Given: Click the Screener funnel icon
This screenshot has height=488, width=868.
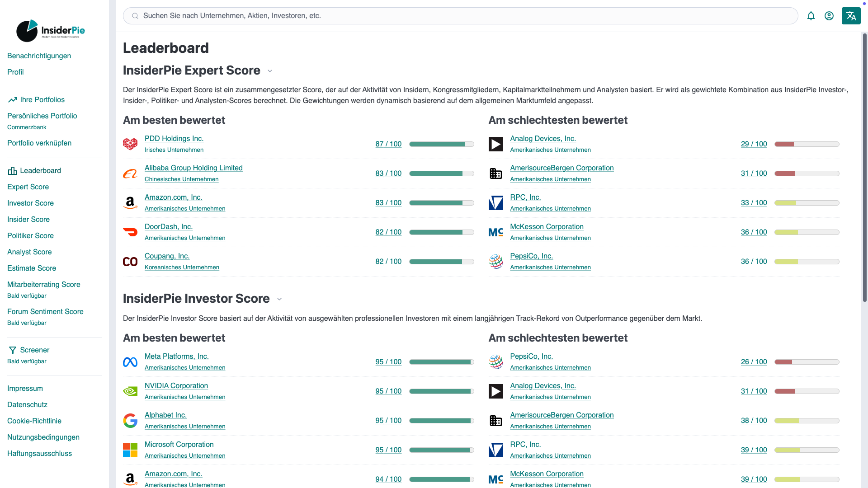Looking at the screenshot, I should point(13,350).
